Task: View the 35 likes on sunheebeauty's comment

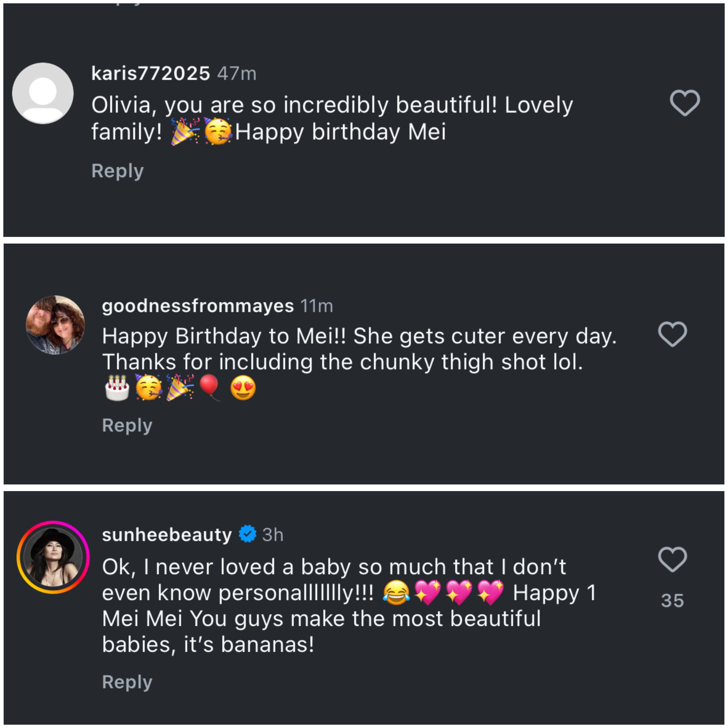Action: pos(672,601)
